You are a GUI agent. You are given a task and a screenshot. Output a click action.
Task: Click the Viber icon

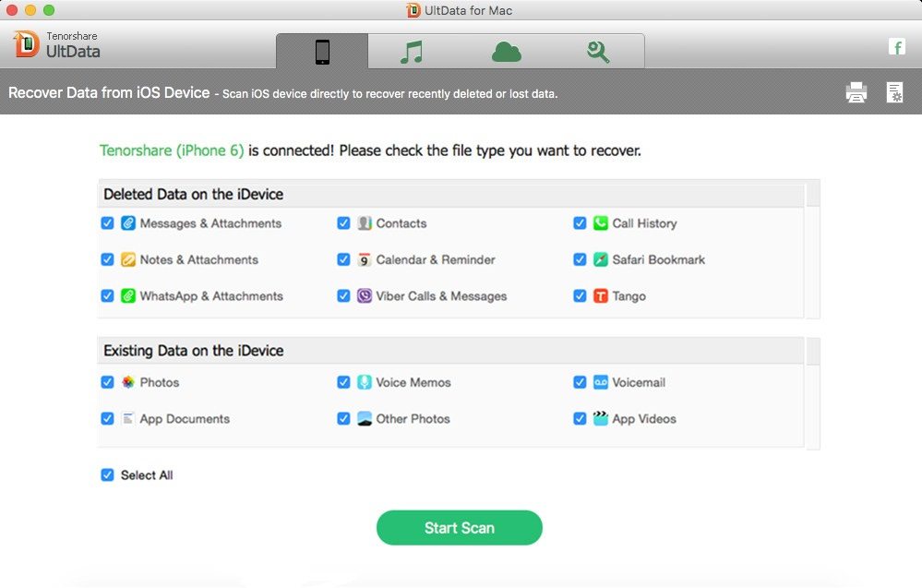(365, 296)
